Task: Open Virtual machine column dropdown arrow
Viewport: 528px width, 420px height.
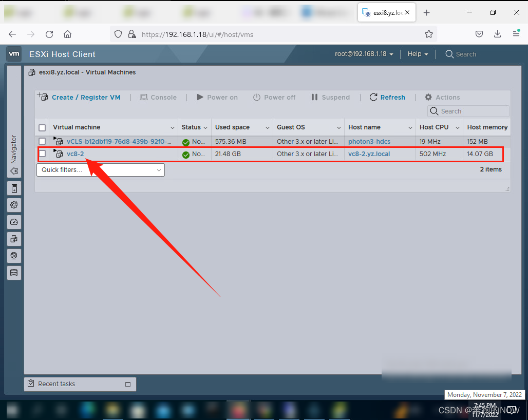Action: tap(173, 127)
